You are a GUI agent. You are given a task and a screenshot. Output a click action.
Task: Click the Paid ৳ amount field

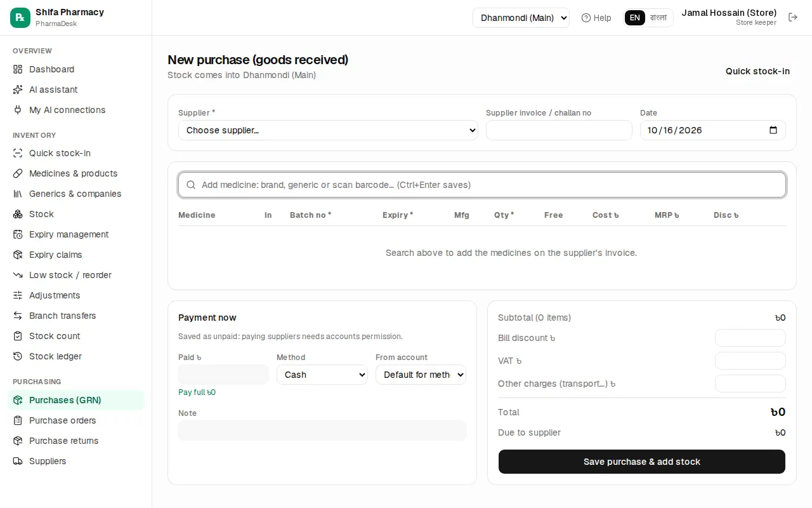click(x=223, y=375)
